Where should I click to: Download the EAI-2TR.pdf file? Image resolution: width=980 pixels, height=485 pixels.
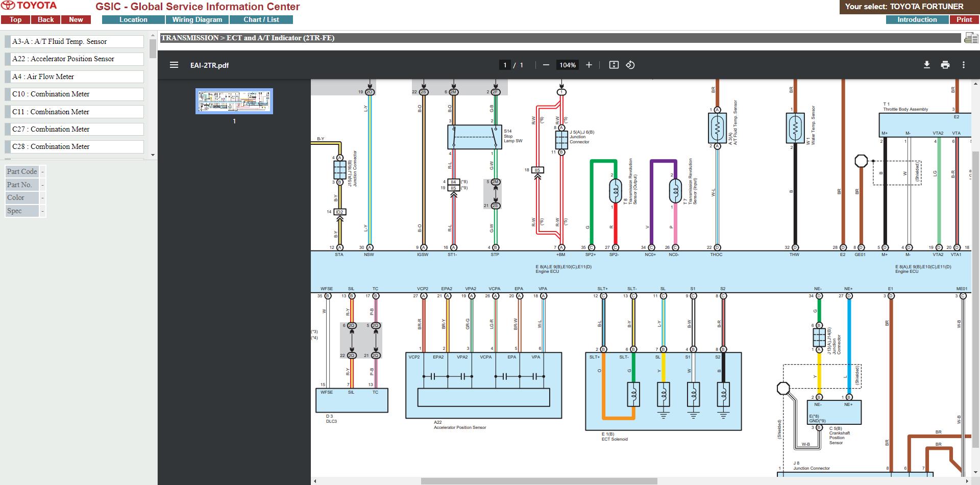click(927, 65)
